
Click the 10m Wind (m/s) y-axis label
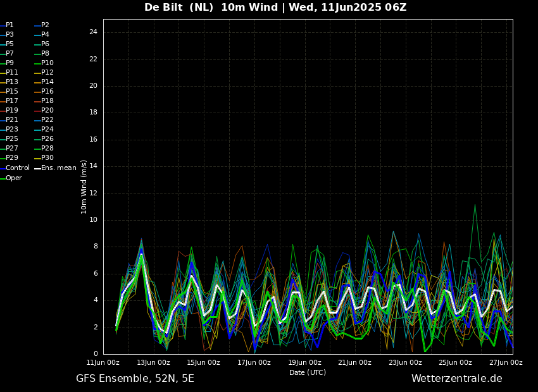coord(84,187)
